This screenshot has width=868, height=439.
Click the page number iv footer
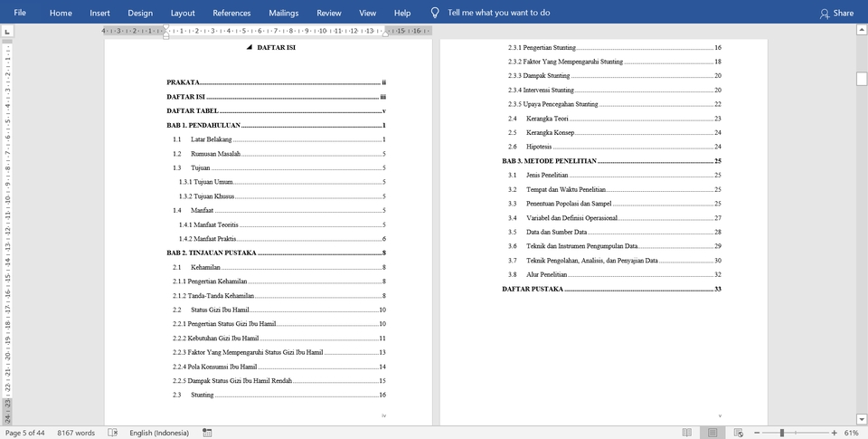(x=383, y=415)
